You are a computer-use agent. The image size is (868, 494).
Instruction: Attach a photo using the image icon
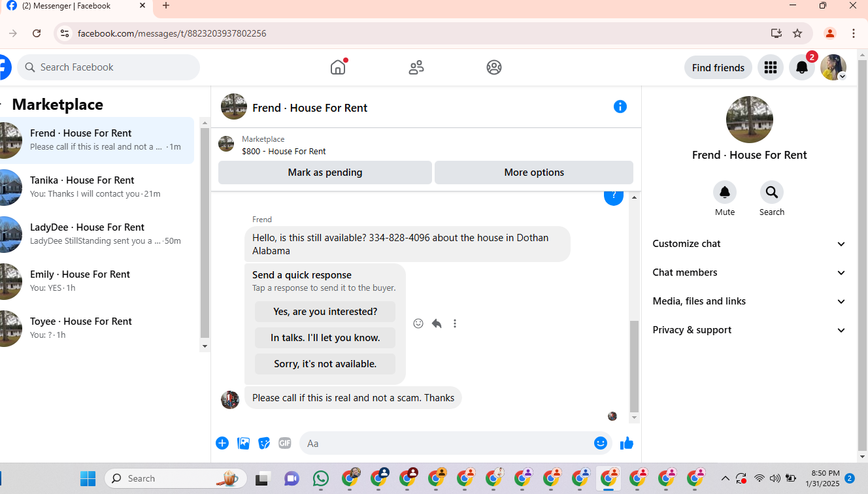click(x=243, y=443)
